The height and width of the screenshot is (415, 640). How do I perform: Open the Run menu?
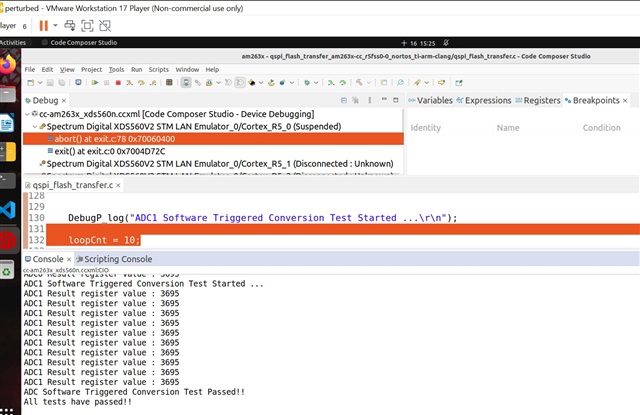click(x=137, y=69)
